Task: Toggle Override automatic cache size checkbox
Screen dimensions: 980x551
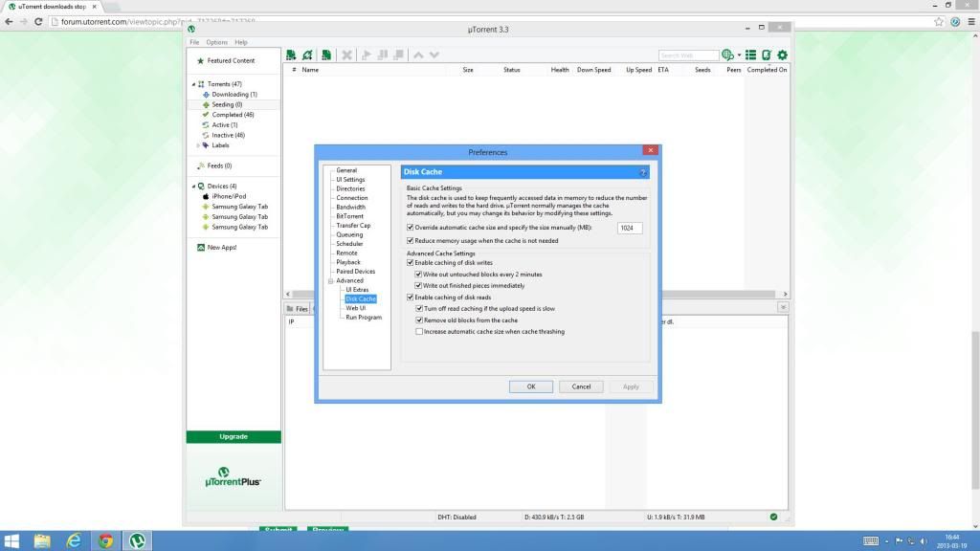Action: pos(410,228)
